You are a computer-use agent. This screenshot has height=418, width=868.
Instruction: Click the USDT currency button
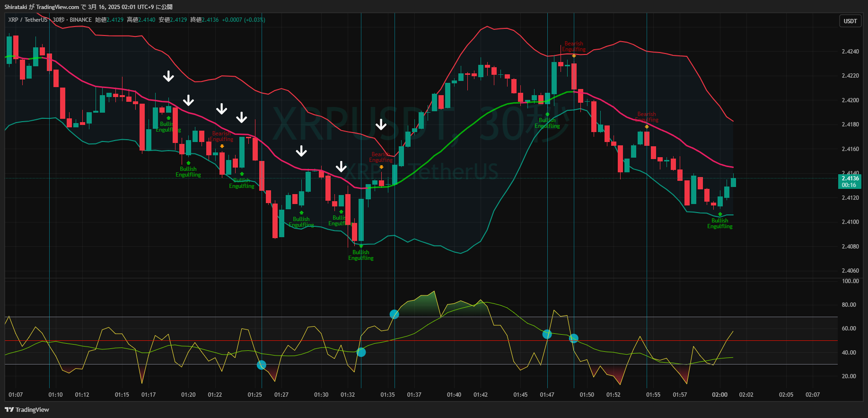click(x=850, y=21)
